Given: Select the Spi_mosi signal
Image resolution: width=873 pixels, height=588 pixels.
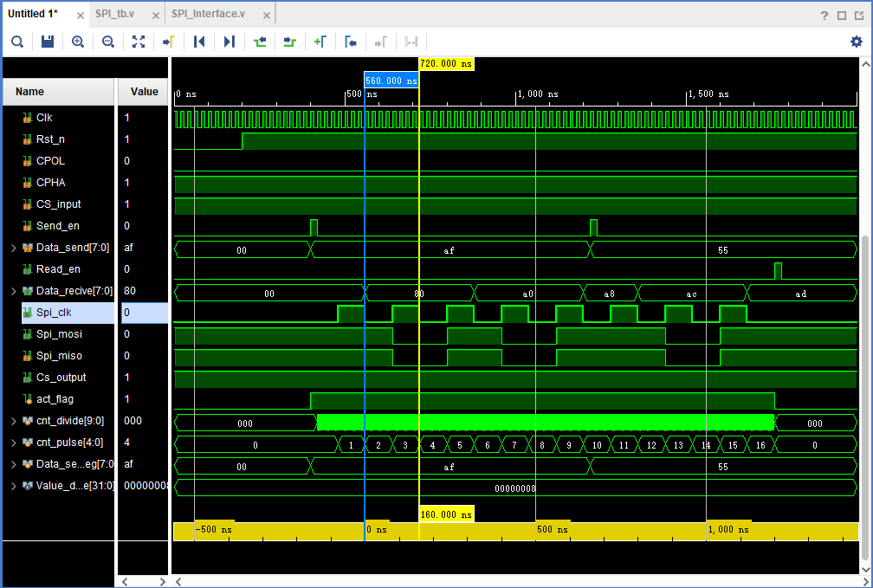Looking at the screenshot, I should tap(60, 334).
